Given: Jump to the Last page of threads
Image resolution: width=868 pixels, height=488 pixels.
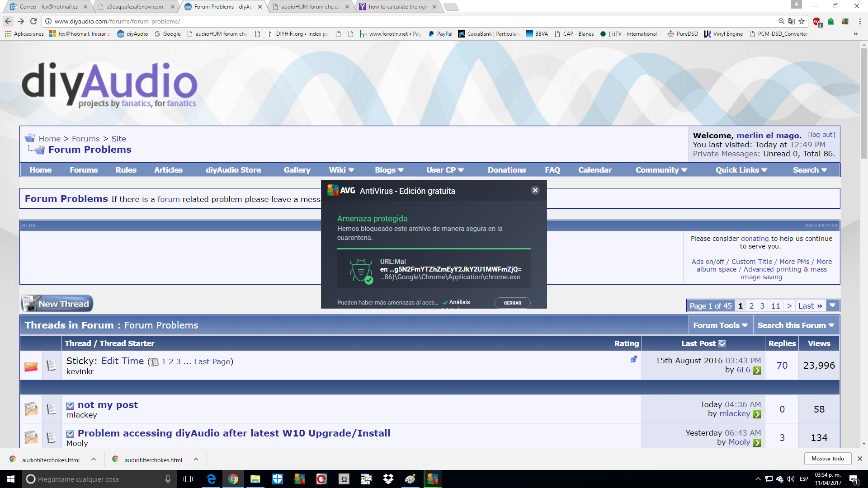Looking at the screenshot, I should (810, 306).
